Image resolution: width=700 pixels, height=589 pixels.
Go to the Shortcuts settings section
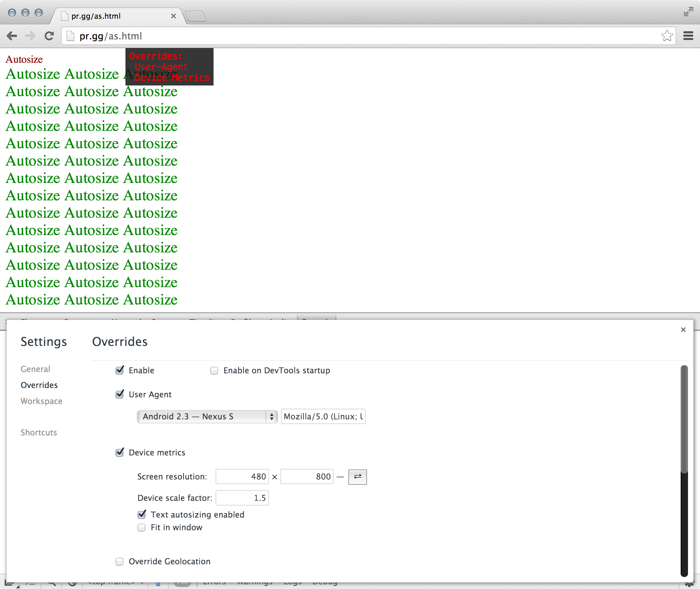(39, 432)
